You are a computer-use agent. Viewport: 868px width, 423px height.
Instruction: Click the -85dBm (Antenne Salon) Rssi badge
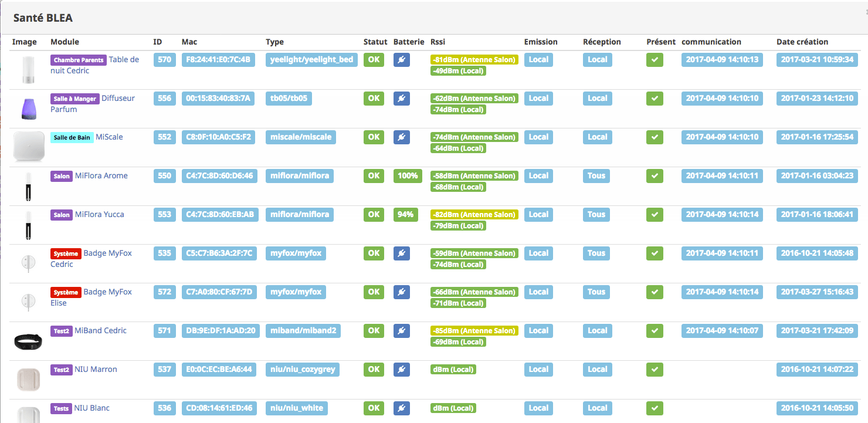click(x=474, y=331)
